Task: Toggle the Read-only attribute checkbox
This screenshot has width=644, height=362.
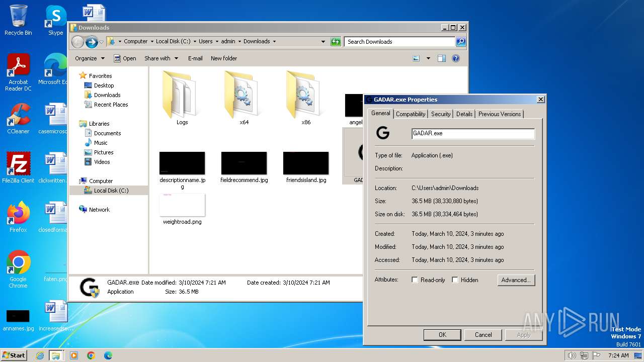Action: click(415, 280)
